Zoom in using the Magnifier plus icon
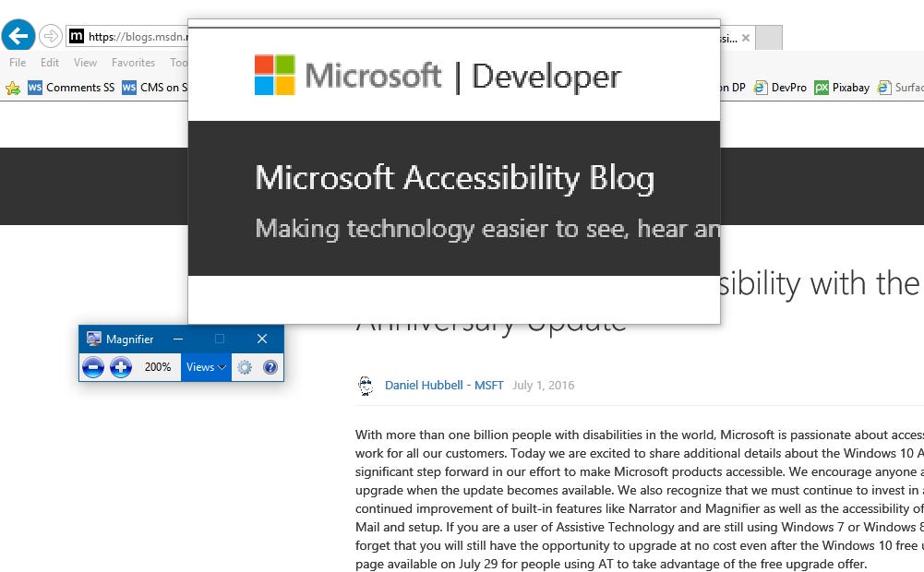 [x=121, y=367]
